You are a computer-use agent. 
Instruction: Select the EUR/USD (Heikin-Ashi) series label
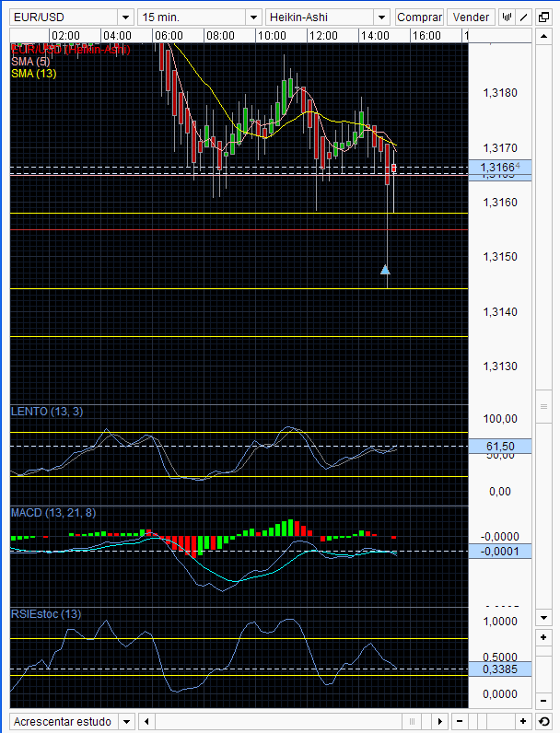(x=71, y=49)
